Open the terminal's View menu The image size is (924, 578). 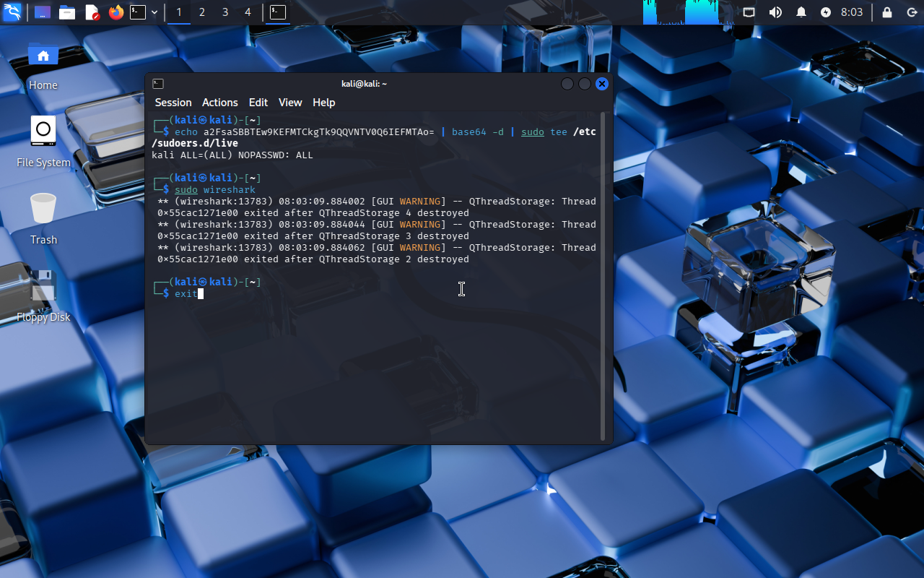click(x=290, y=103)
